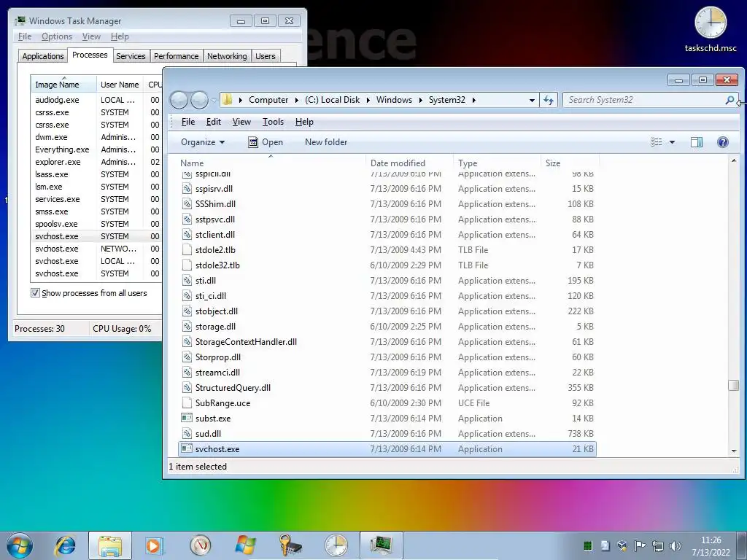Select svchost.exe process run by NETWO…
The width and height of the screenshot is (747, 560).
coord(96,249)
